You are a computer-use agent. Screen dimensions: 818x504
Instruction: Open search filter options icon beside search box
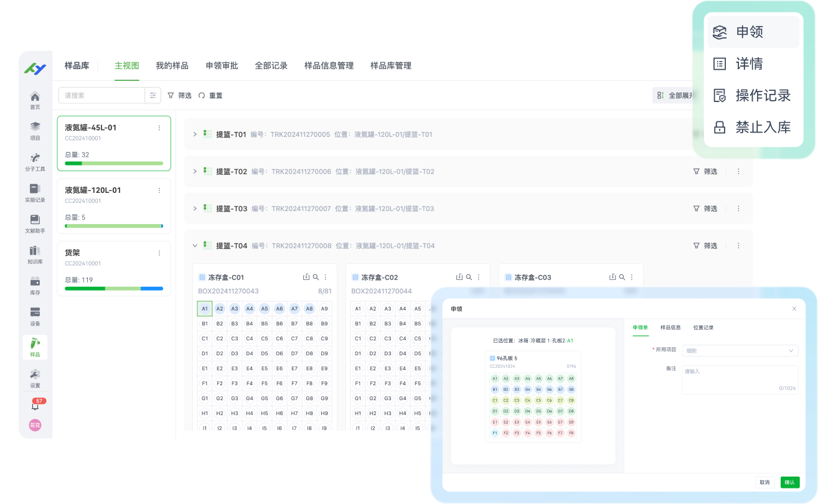[x=153, y=95]
